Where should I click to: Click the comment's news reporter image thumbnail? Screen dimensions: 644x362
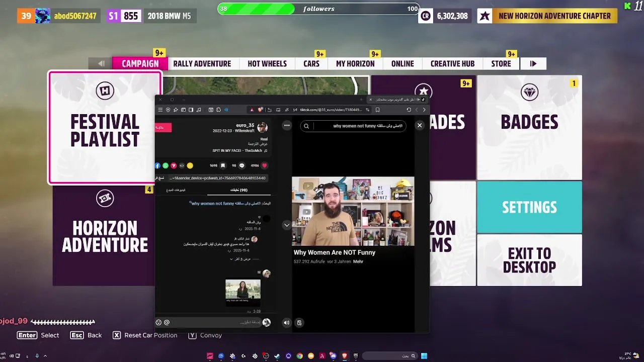coord(243,292)
